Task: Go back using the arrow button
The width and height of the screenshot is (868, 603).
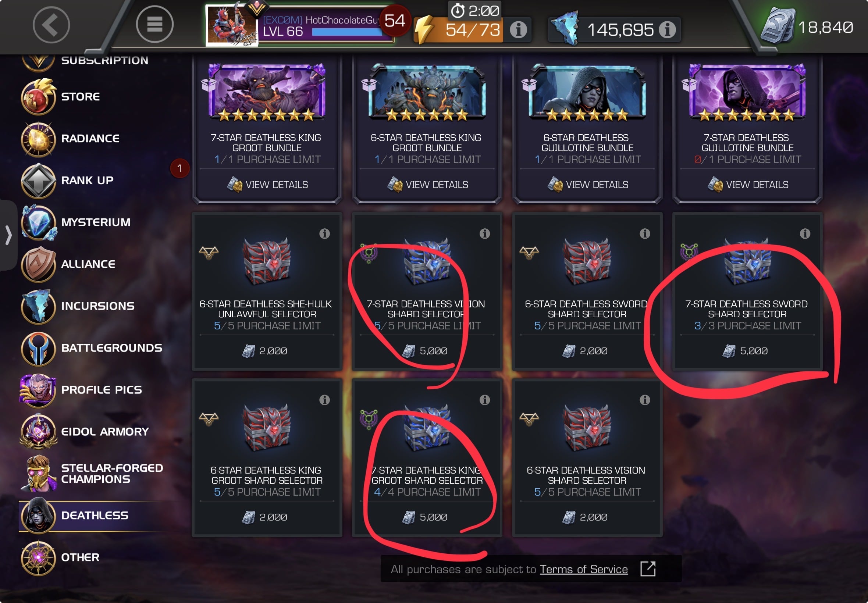Action: (51, 25)
